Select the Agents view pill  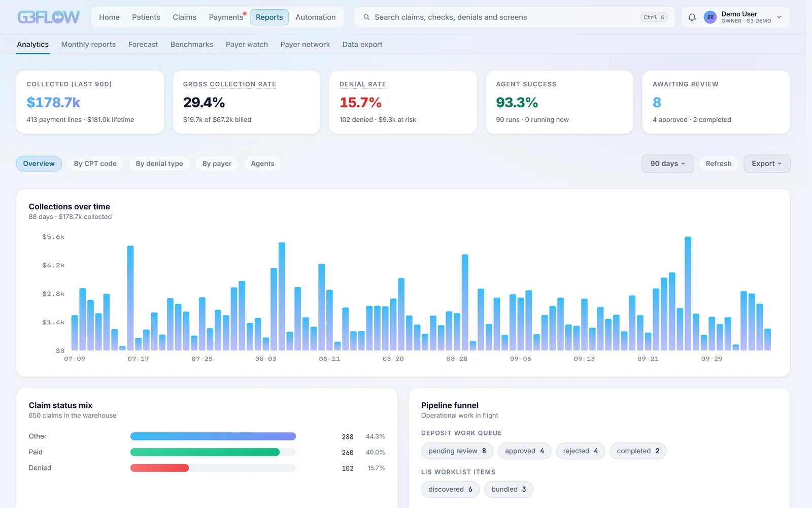click(x=262, y=164)
